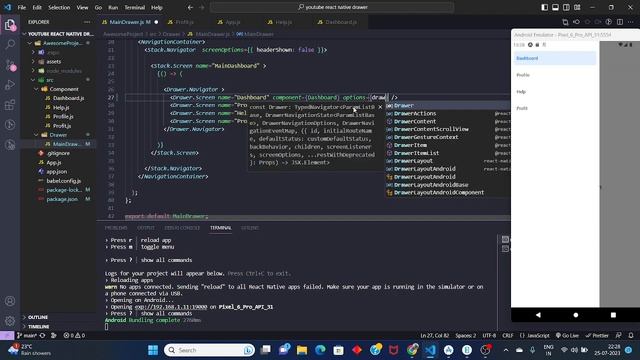Screen dimensions: 640x360
Task: Switch to the Problems panel tab
Action: click(x=116, y=228)
